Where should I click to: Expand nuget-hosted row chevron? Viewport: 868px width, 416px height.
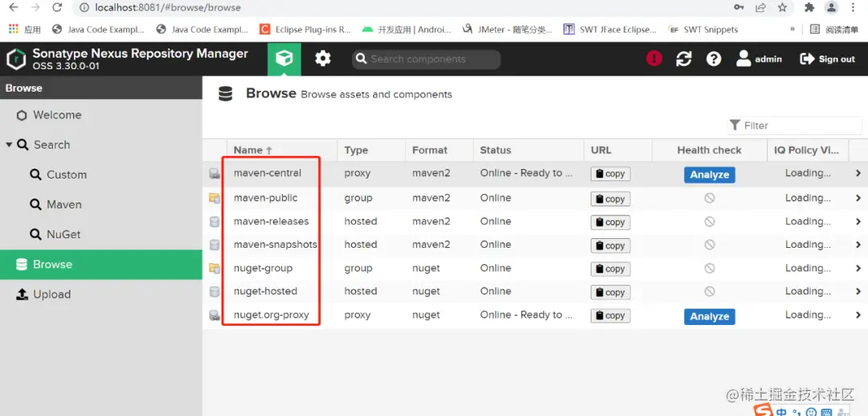pyautogui.click(x=858, y=291)
